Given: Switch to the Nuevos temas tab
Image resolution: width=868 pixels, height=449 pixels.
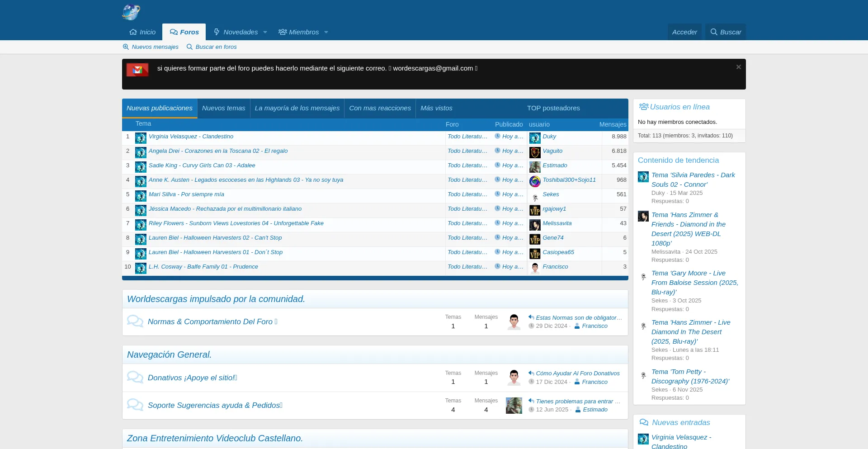Looking at the screenshot, I should click(223, 108).
